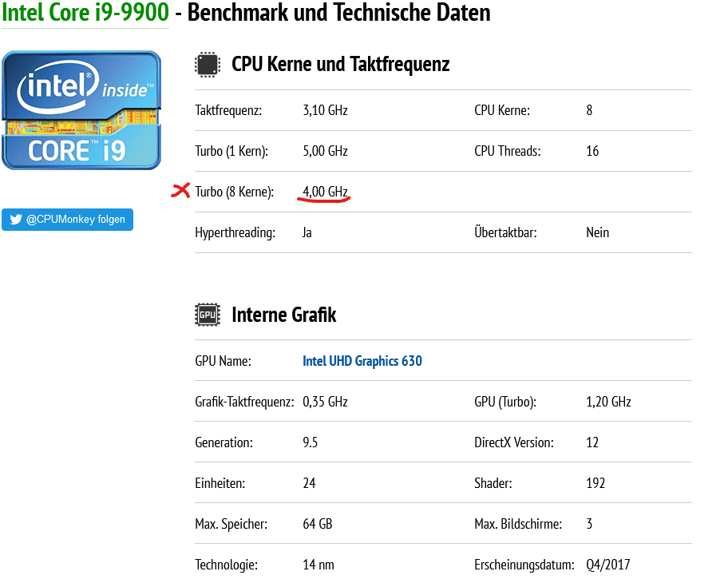The height and width of the screenshot is (583, 728).
Task: Click the CPU Threads value 16
Action: (x=592, y=151)
